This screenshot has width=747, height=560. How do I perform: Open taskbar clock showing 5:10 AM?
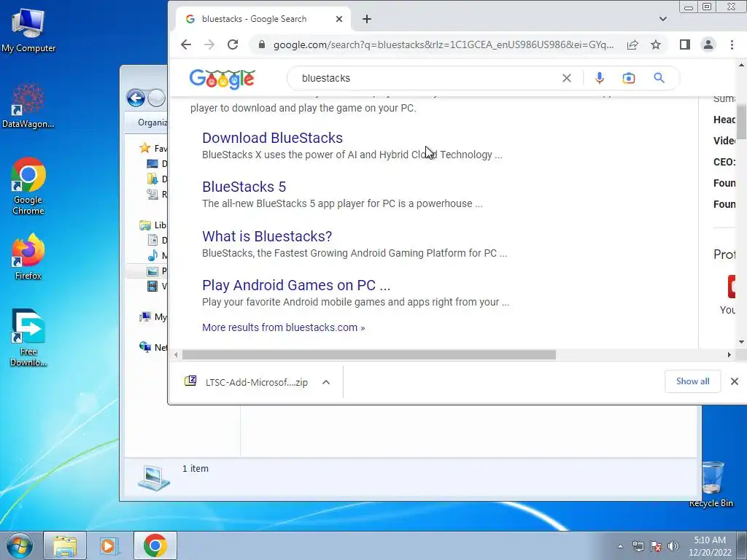pos(710,546)
